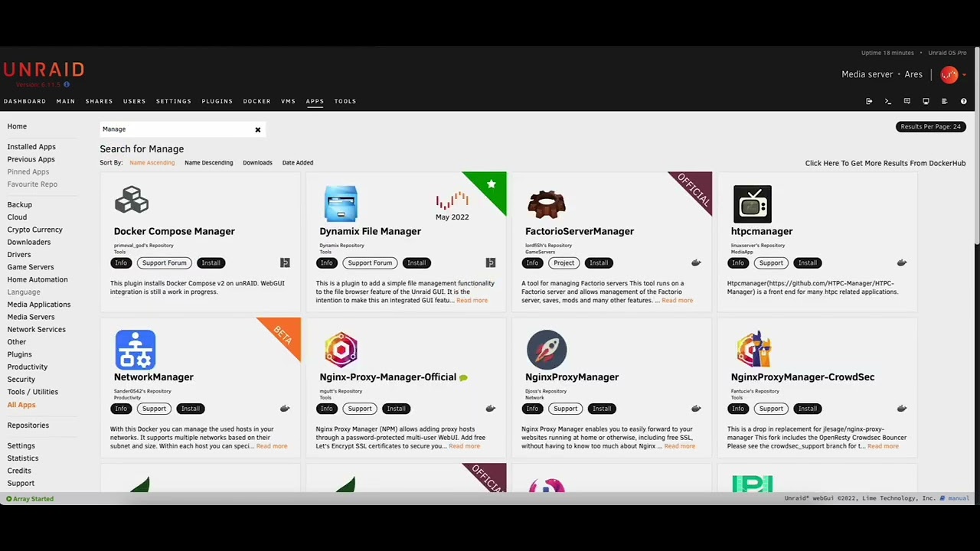Click the Docker Compose Manager app icon

tap(132, 201)
